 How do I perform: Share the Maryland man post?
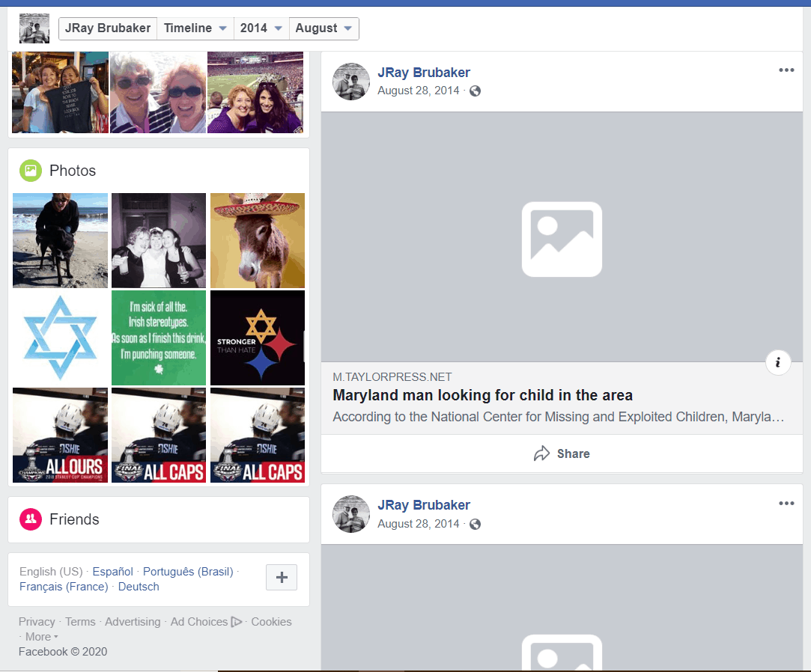point(562,453)
